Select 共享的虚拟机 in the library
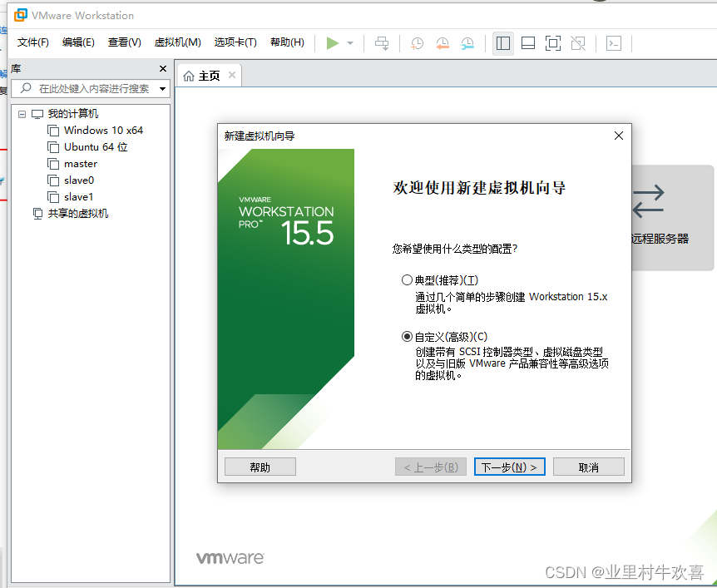 click(x=77, y=214)
